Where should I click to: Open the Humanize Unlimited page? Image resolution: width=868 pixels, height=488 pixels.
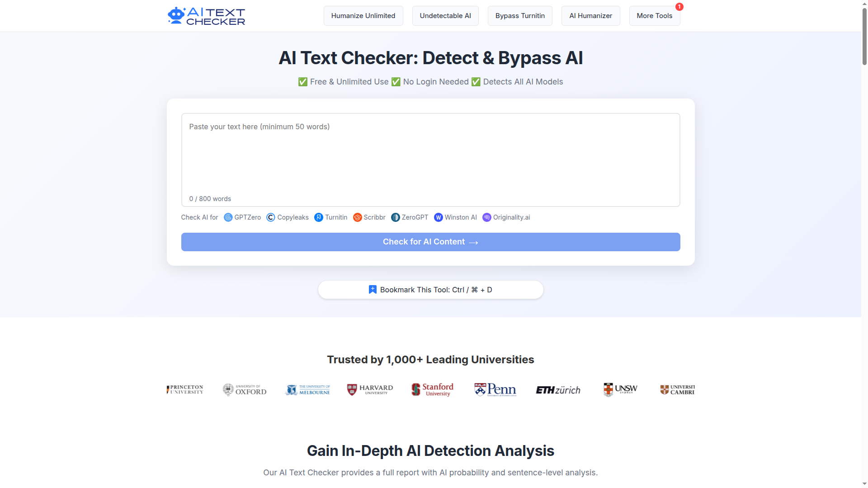363,16
